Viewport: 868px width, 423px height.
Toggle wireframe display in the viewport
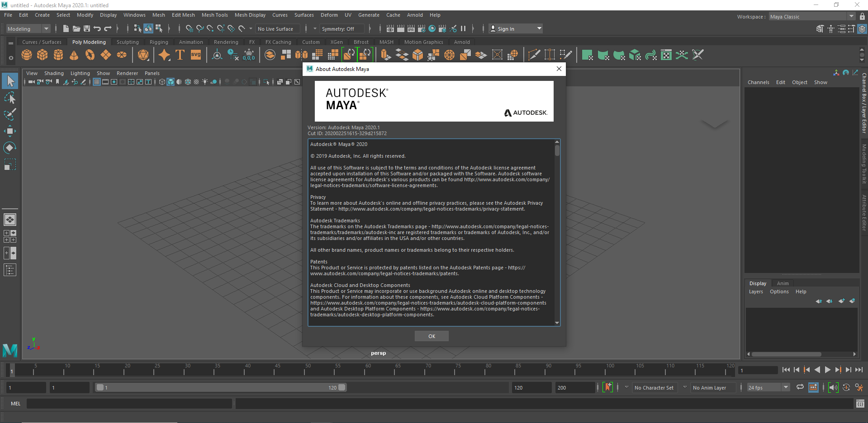(162, 82)
